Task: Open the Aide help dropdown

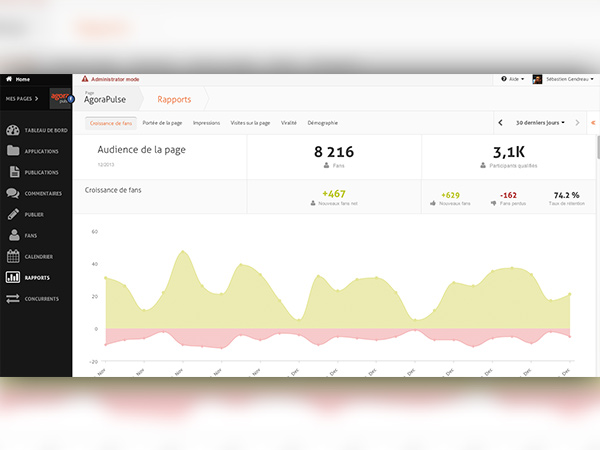Action: tap(511, 79)
